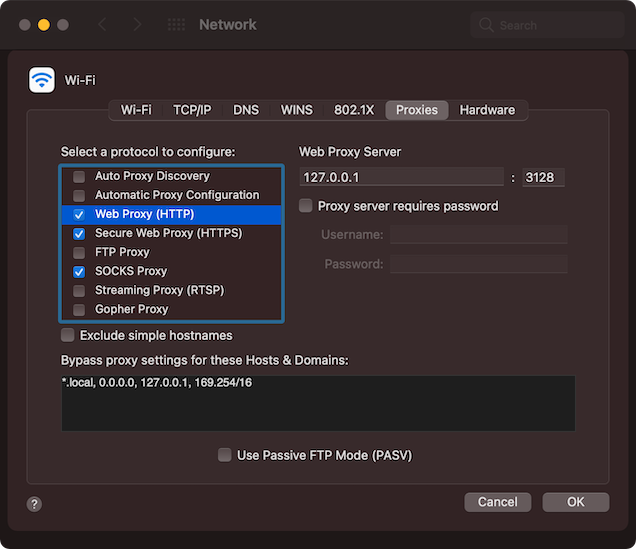Click the port field showing 3128

pos(543,177)
